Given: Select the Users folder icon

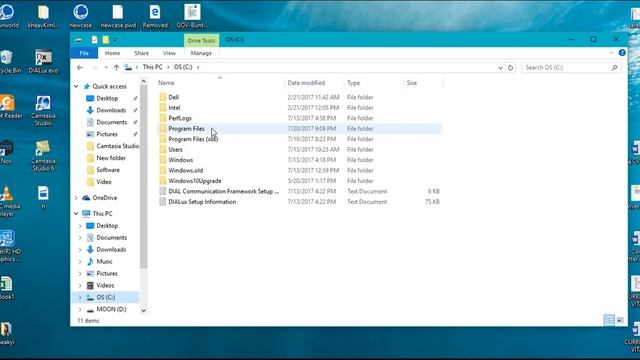Looking at the screenshot, I should pos(162,149).
